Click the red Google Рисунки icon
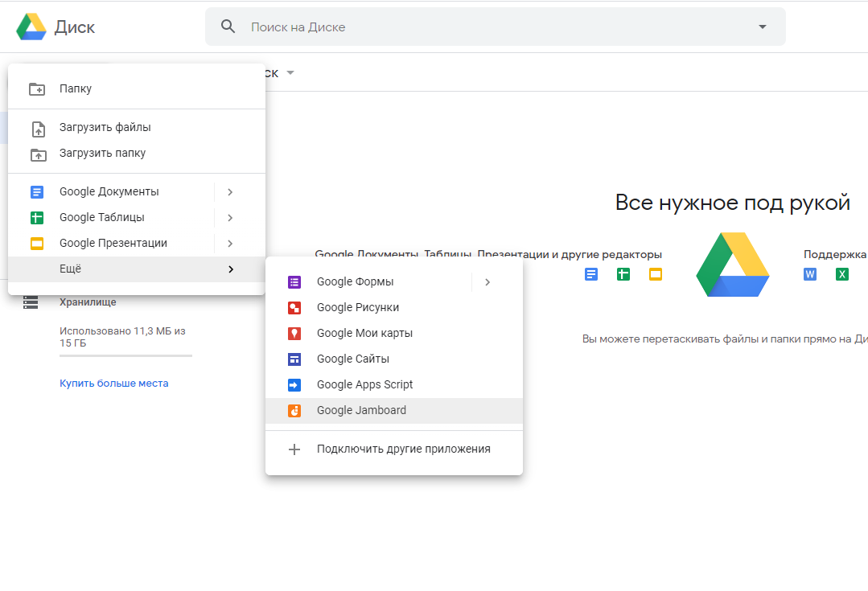 (294, 308)
